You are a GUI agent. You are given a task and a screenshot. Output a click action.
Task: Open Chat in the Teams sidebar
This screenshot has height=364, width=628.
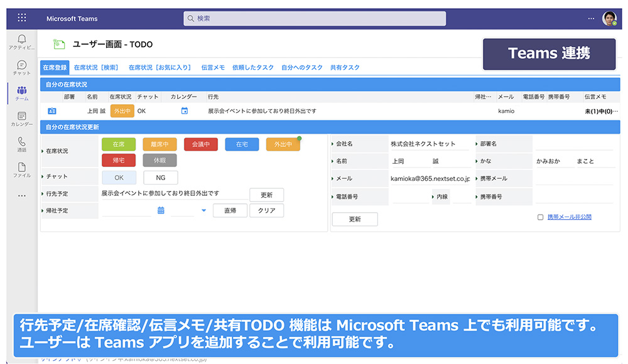[22, 67]
